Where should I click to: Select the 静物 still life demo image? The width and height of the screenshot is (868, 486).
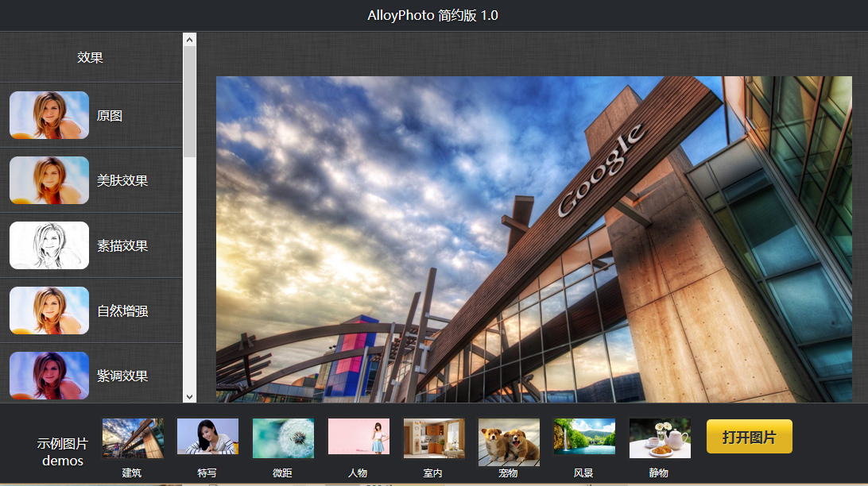point(660,438)
